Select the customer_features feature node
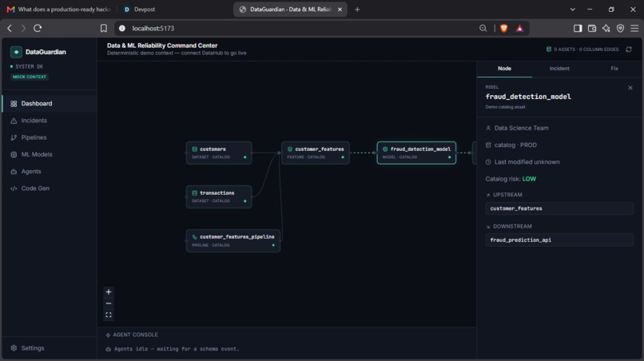This screenshot has height=361, width=644. click(x=316, y=153)
